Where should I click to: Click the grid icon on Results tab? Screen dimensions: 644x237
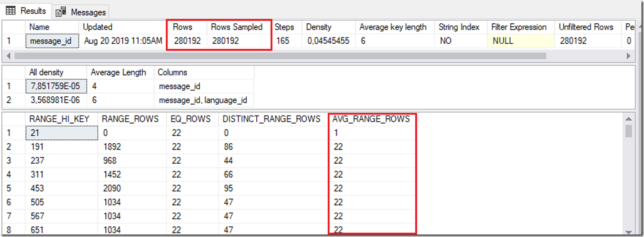pos(11,10)
